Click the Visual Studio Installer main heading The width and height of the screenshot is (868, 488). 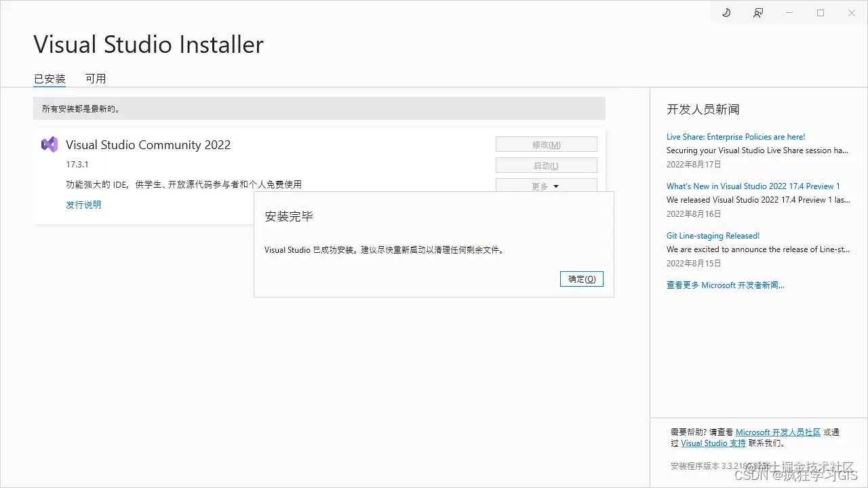tap(149, 45)
